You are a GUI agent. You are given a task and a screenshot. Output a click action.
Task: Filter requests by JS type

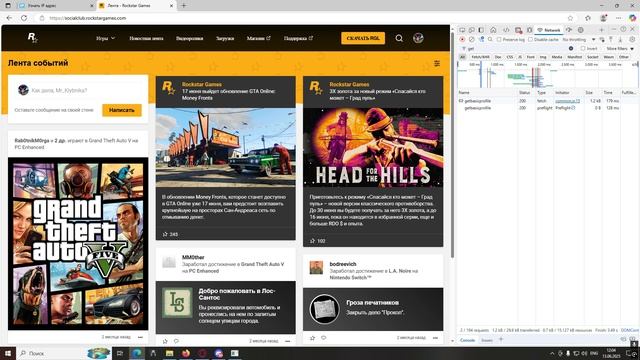point(520,57)
